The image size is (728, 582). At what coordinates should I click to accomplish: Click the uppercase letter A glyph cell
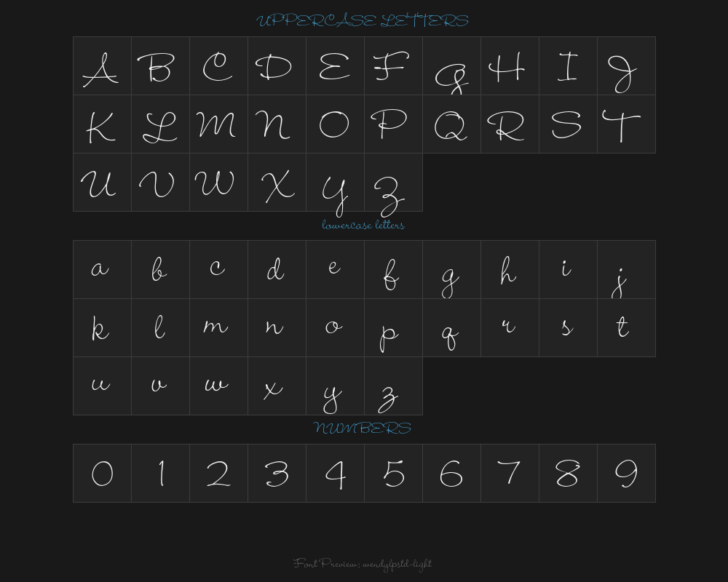(x=102, y=66)
